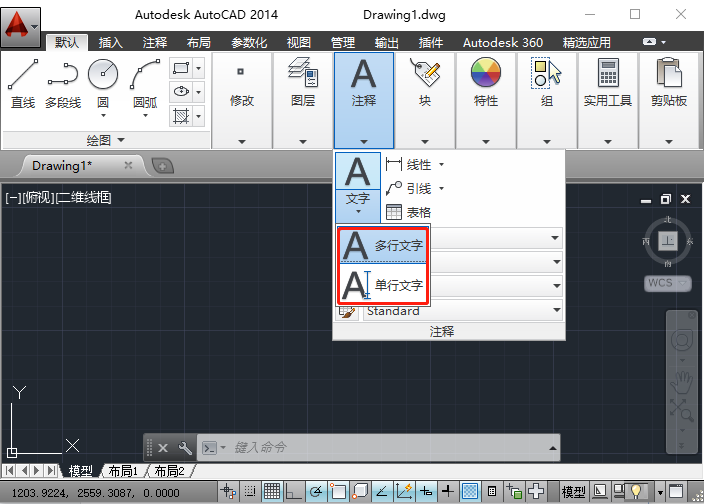
Task: Open the Autodesk 360 ribbon tab
Action: click(x=503, y=43)
